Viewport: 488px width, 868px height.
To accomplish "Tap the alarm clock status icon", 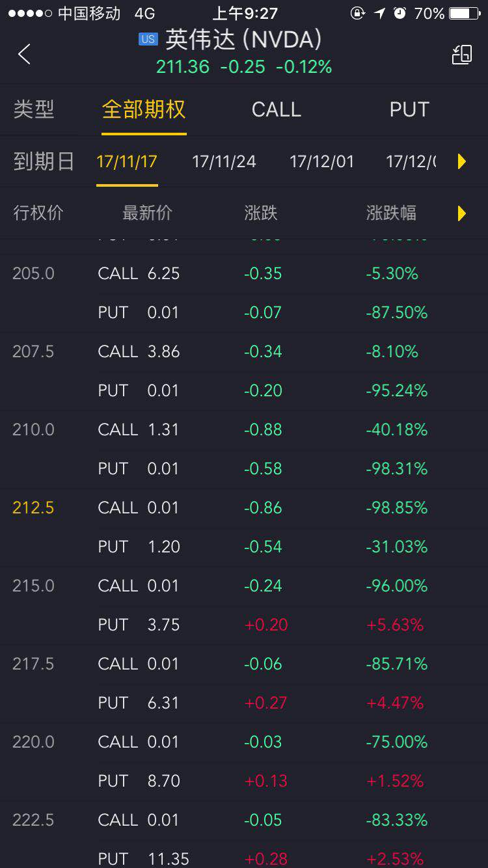I will pyautogui.click(x=400, y=13).
